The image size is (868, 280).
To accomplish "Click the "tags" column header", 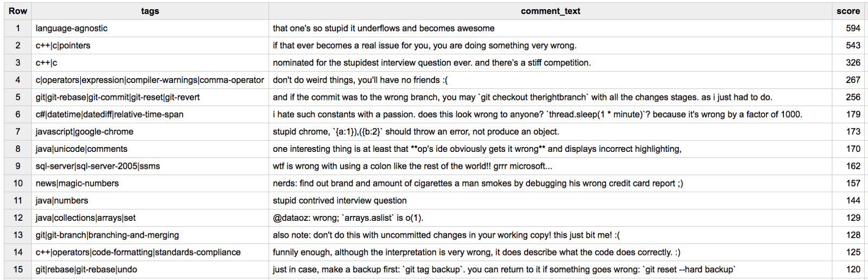I will tap(150, 11).
